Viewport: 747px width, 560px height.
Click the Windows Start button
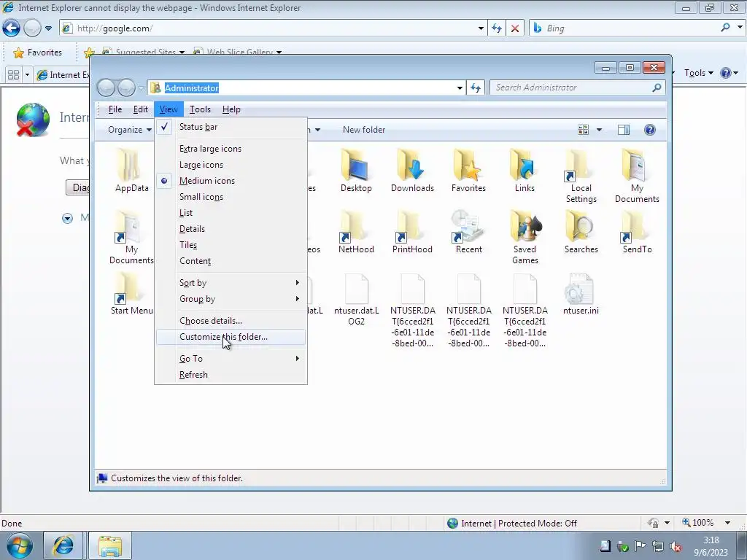[x=20, y=545]
